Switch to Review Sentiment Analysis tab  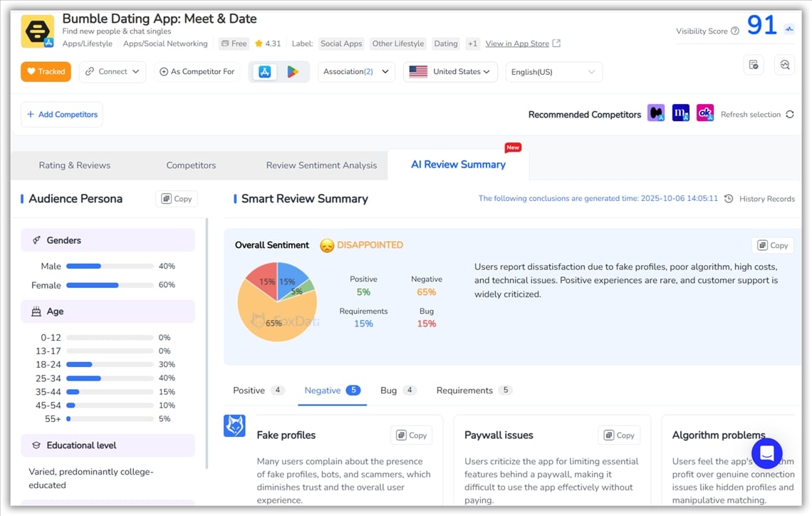321,165
